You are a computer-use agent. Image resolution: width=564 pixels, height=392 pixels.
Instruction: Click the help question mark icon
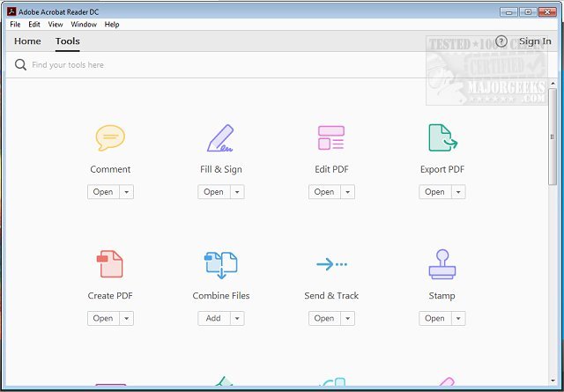pyautogui.click(x=501, y=41)
